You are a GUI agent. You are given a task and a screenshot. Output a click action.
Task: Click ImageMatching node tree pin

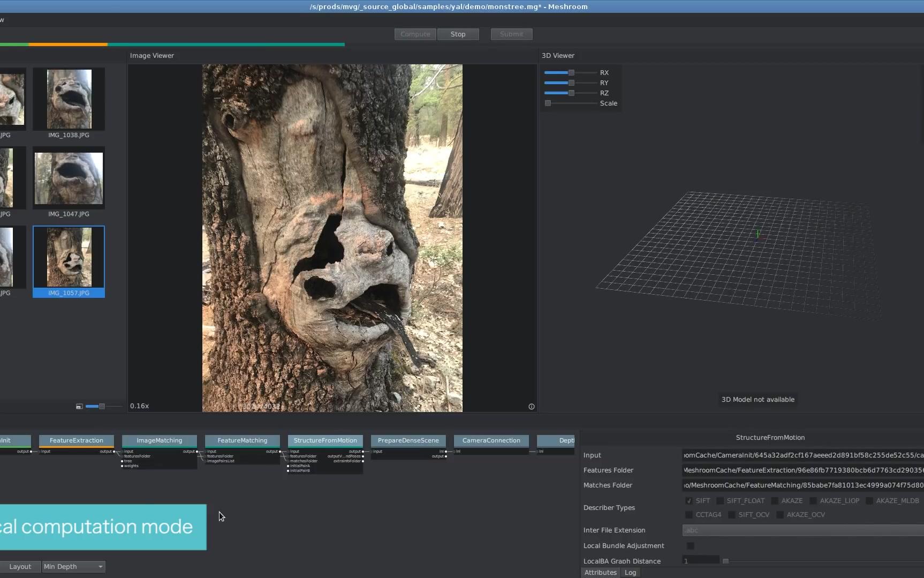pyautogui.click(x=123, y=461)
